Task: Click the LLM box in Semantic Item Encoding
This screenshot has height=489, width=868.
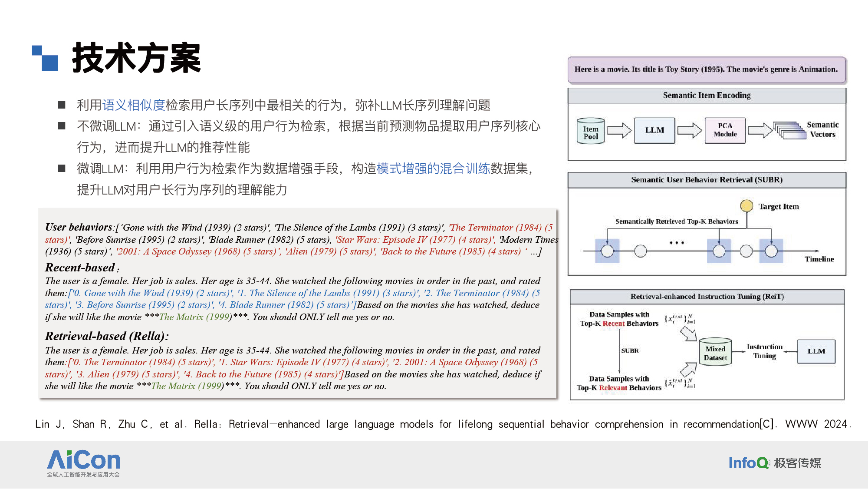Action: (x=654, y=130)
